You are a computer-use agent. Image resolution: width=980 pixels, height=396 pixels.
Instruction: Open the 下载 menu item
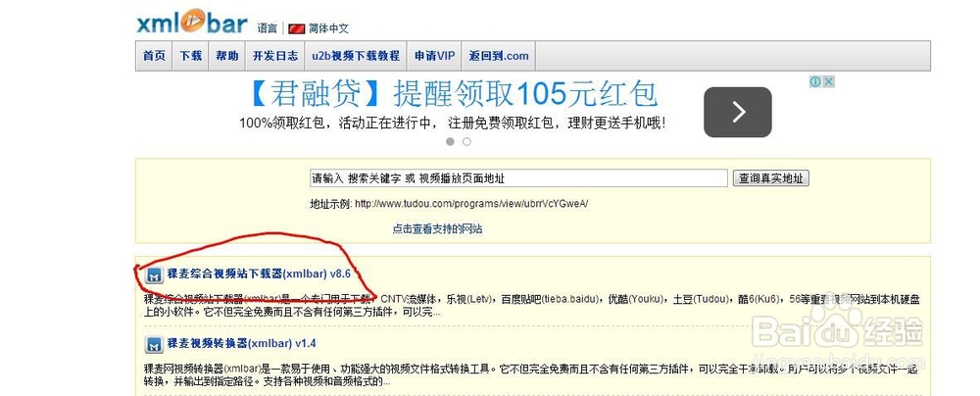tap(191, 56)
